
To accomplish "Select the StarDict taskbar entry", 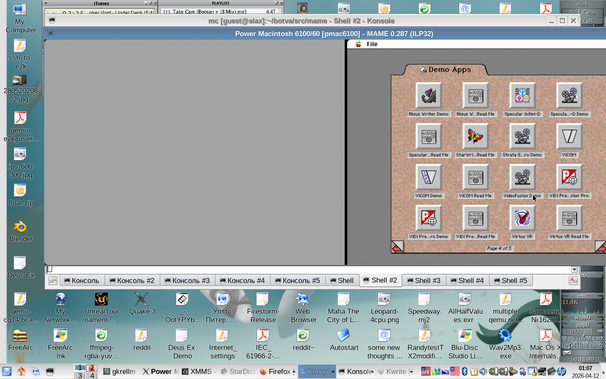I will (238, 372).
